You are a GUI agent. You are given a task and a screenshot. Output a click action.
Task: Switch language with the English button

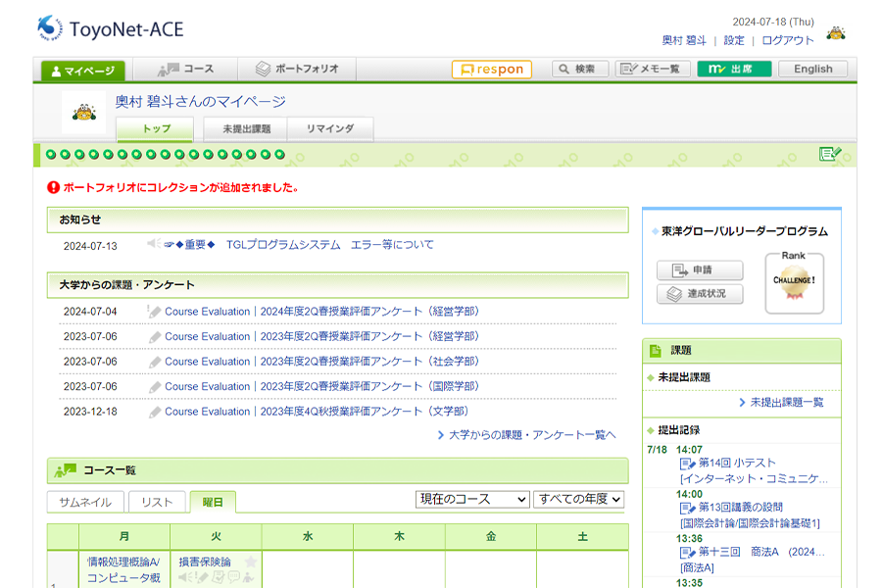812,70
